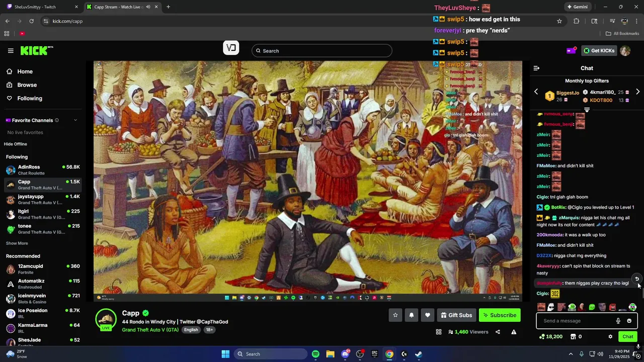The image size is (644, 362).
Task: Show more followed channels
Action: coord(17,243)
